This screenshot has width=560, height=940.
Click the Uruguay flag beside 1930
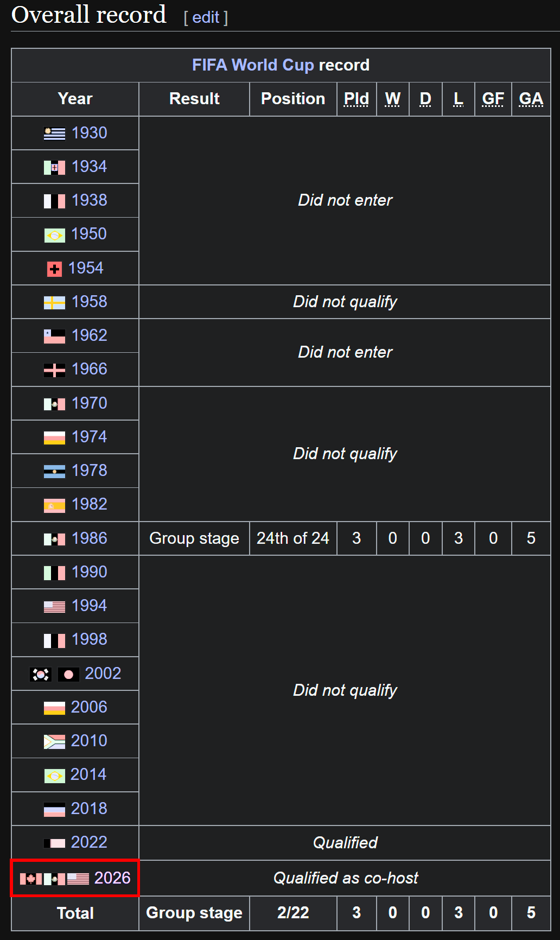coord(54,134)
